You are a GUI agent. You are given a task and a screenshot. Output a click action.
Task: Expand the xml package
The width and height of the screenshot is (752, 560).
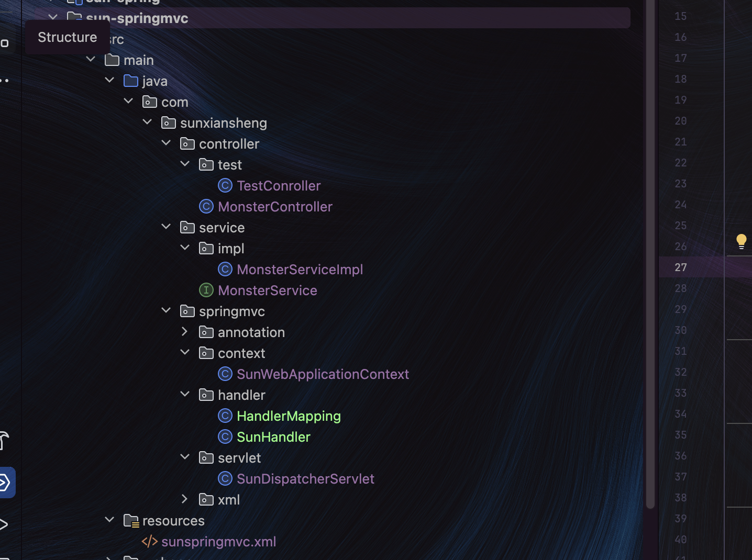[184, 499]
